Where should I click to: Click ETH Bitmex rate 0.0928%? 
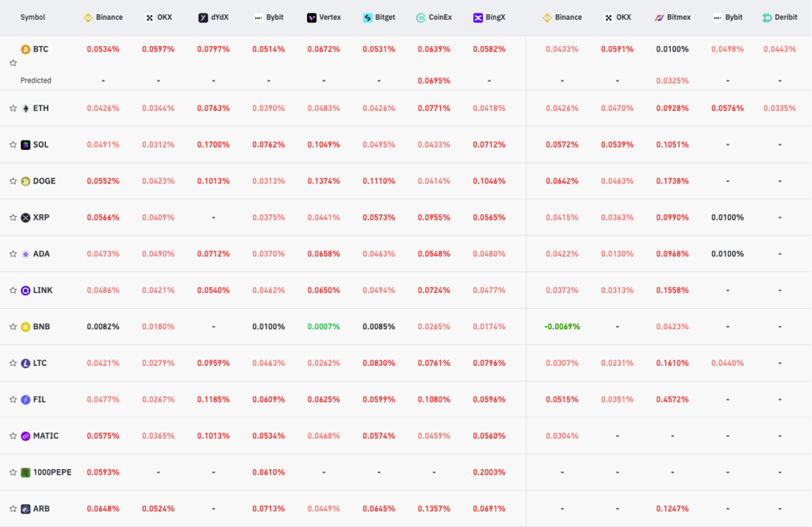(672, 108)
